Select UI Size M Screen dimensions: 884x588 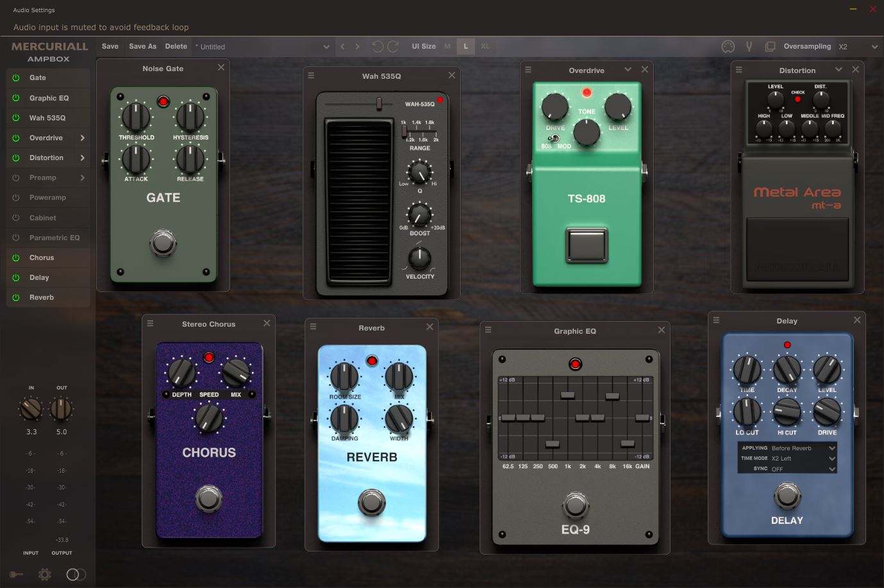pyautogui.click(x=447, y=46)
